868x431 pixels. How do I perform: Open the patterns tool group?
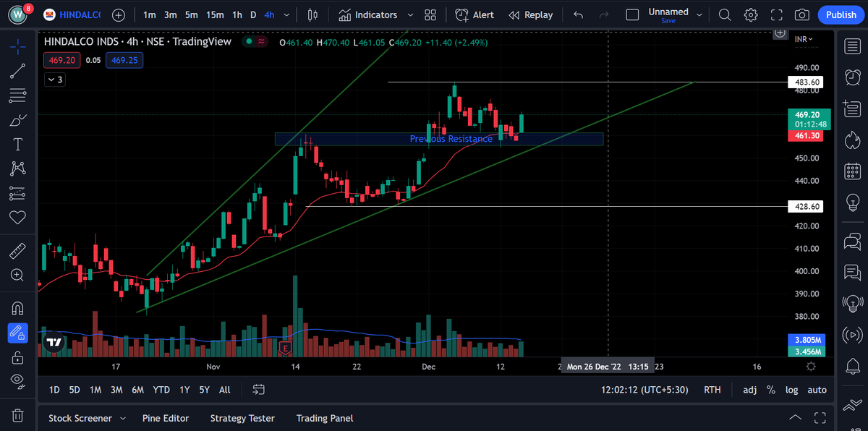(18, 168)
